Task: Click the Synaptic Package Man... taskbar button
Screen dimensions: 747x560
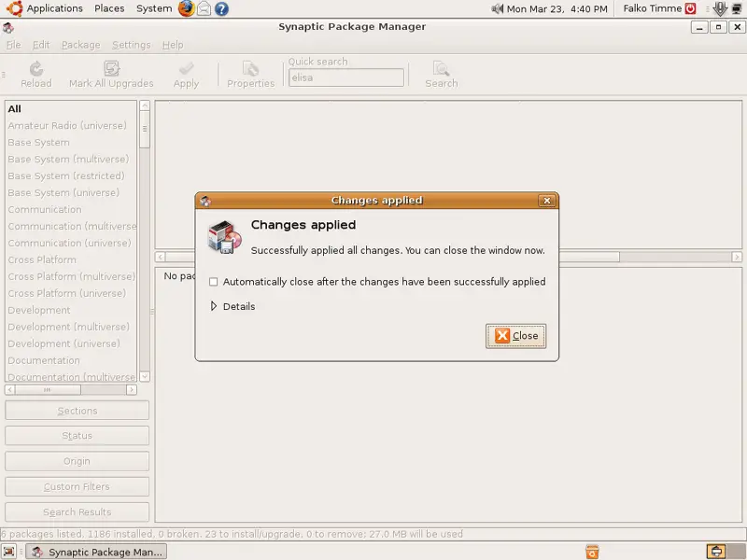Action: pyautogui.click(x=96, y=552)
